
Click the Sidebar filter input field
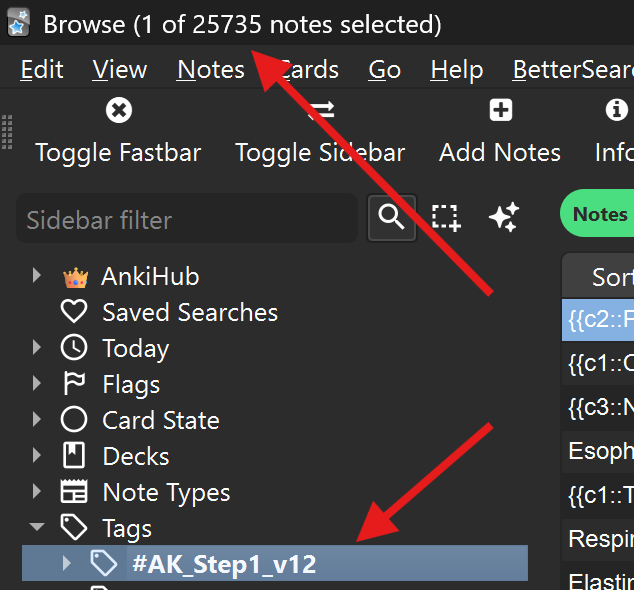coord(186,220)
